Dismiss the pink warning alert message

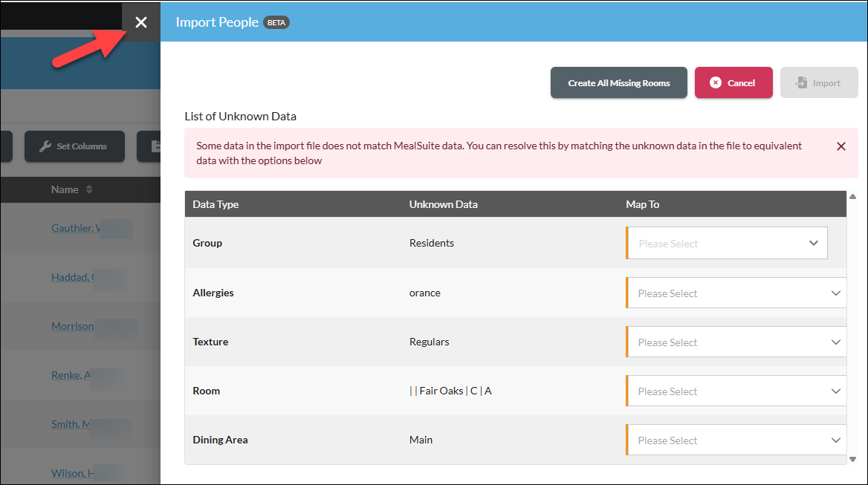(x=841, y=146)
